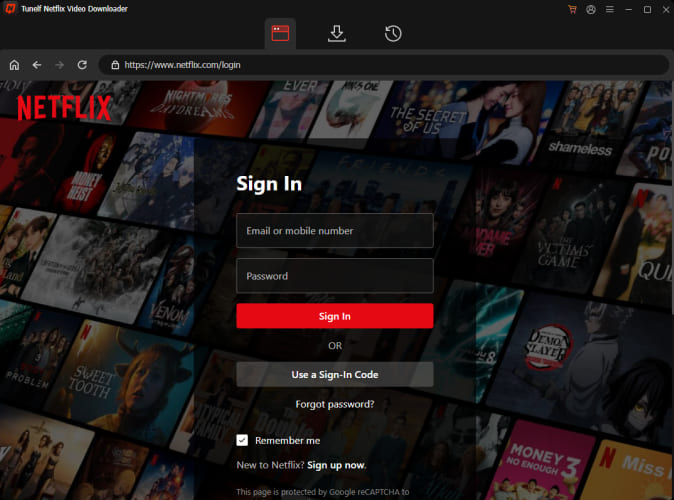This screenshot has width=674, height=500.
Task: Click the Sign up now link
Action: coord(336,465)
